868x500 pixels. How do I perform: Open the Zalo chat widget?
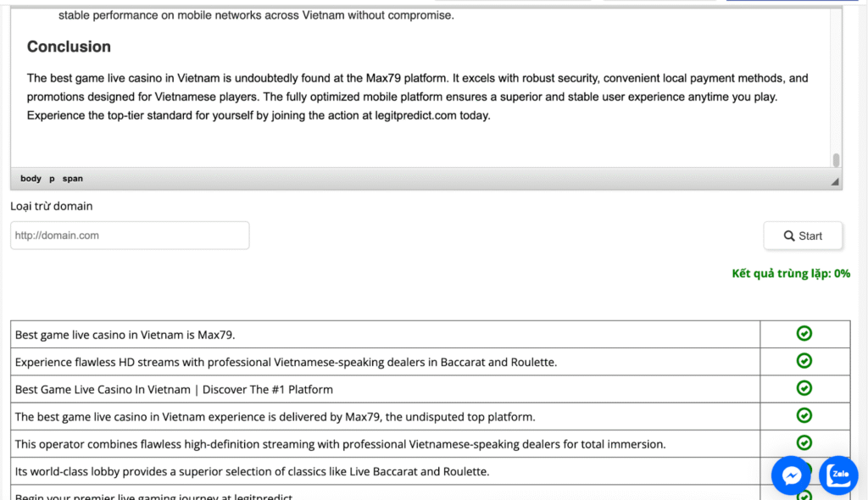(x=838, y=475)
